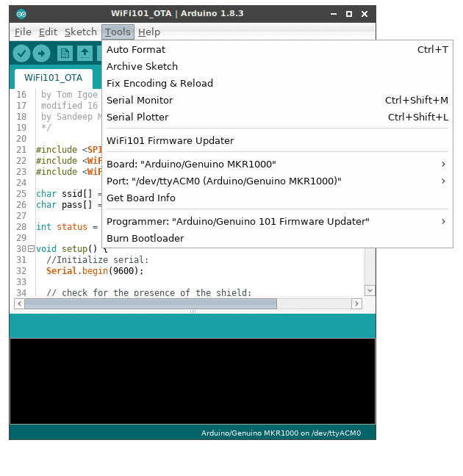Choose Archive Sketch menu entry
463x476 pixels.
(142, 67)
